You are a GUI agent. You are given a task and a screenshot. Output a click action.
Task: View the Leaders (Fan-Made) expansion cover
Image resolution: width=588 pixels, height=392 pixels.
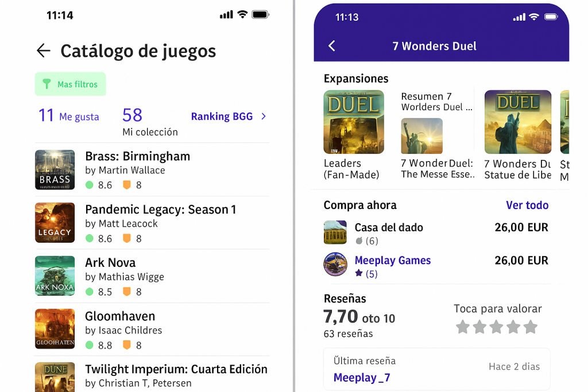click(x=354, y=122)
